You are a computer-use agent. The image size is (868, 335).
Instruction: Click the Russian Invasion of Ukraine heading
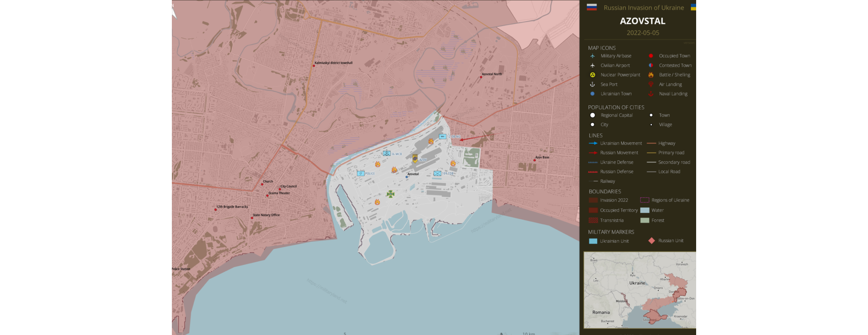pyautogui.click(x=644, y=7)
